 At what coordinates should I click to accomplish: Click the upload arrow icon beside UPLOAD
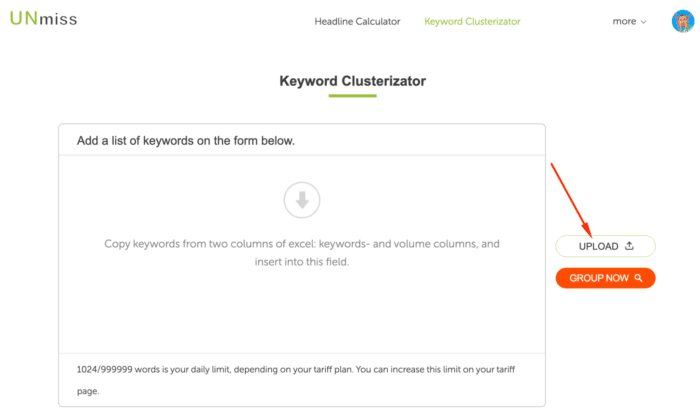(629, 246)
